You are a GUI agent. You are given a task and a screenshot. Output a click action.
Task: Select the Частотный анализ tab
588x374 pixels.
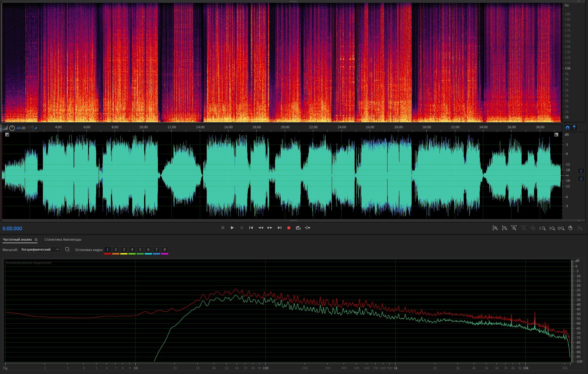[17, 240]
